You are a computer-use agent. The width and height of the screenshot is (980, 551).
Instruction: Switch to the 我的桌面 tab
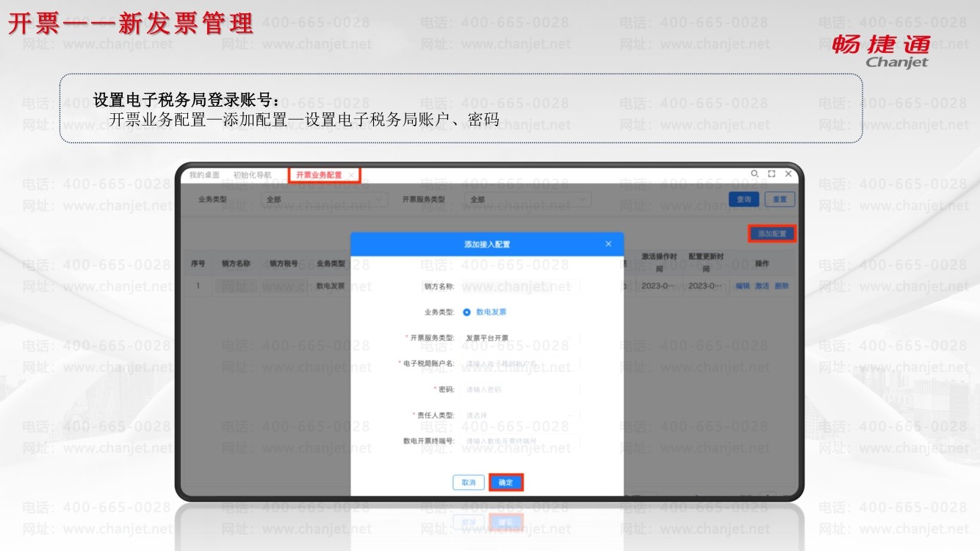click(204, 176)
